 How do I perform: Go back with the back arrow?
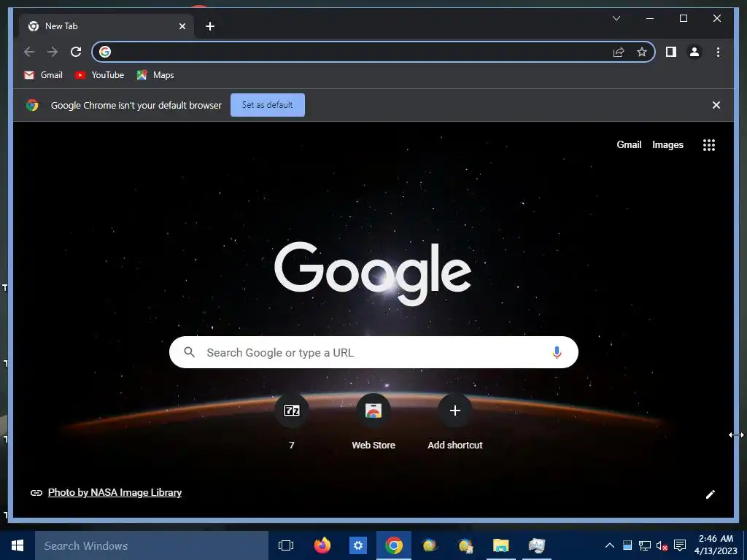pos(29,52)
